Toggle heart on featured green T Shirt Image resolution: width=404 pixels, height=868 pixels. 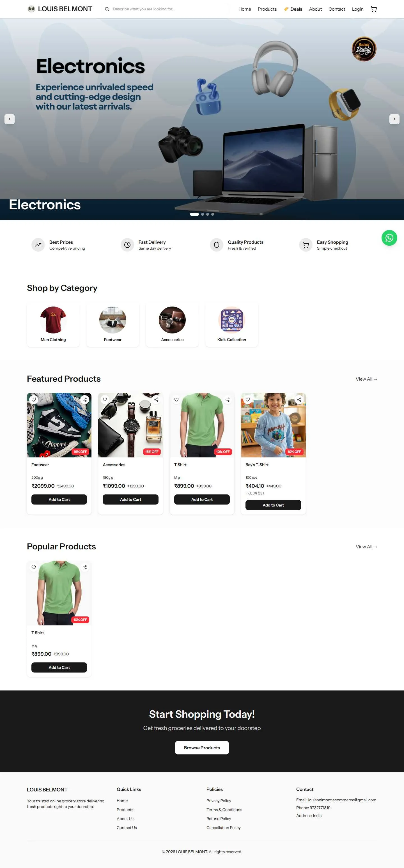click(176, 399)
